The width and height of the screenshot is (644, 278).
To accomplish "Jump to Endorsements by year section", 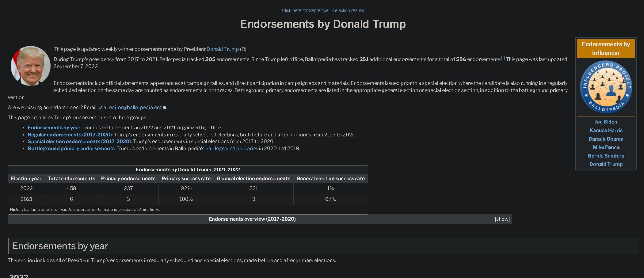I will (54, 128).
